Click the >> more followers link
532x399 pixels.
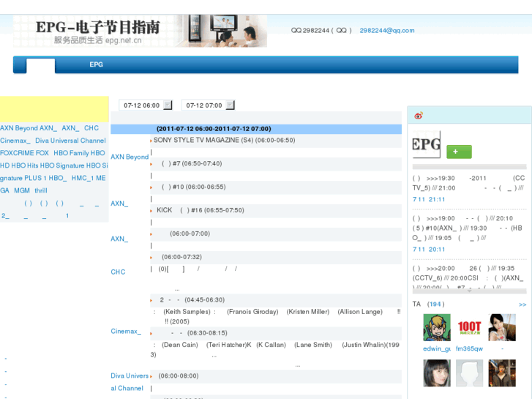(522, 305)
